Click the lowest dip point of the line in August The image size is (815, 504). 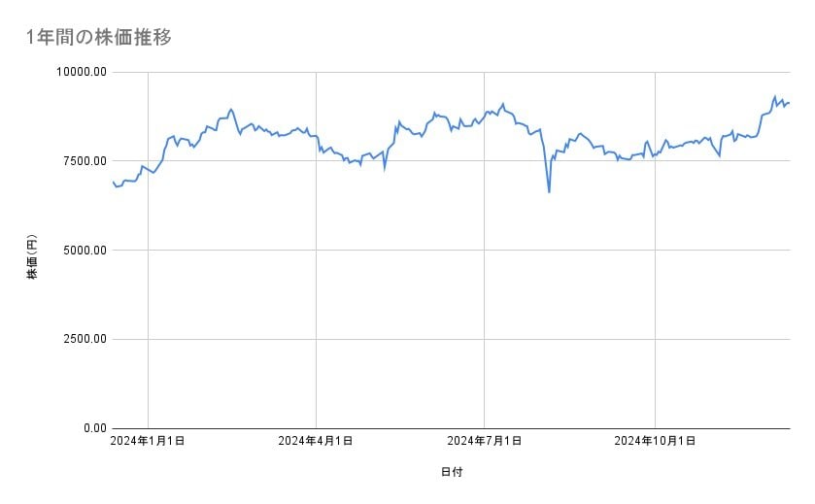[x=549, y=192]
